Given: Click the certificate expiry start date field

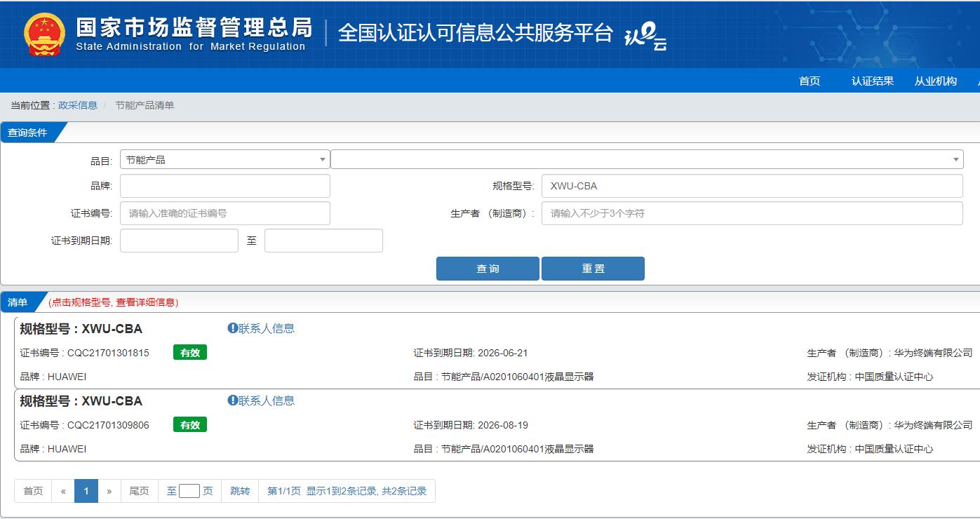Looking at the screenshot, I should (x=179, y=241).
